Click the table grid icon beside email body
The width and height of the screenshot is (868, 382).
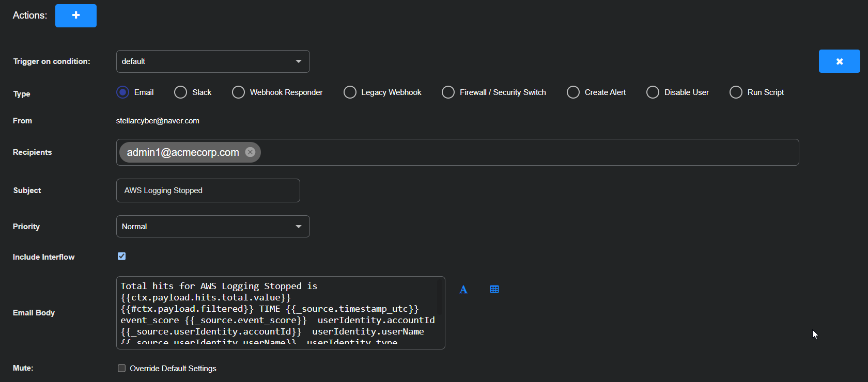click(x=494, y=289)
